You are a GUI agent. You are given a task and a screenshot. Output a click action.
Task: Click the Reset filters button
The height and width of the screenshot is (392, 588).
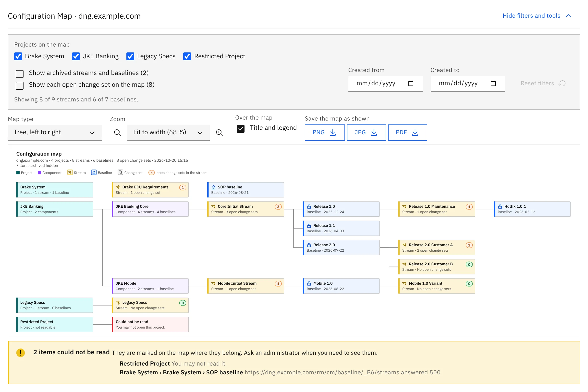tap(543, 83)
